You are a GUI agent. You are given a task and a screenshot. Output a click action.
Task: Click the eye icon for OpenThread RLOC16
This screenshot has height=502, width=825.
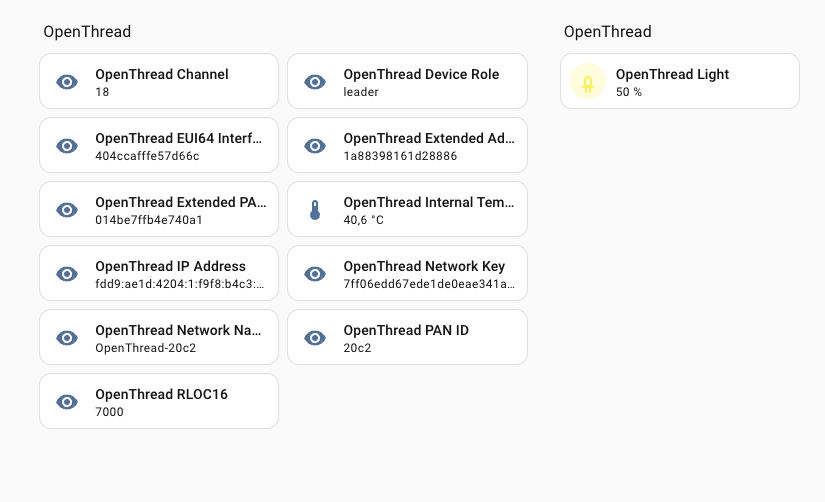[x=67, y=402]
